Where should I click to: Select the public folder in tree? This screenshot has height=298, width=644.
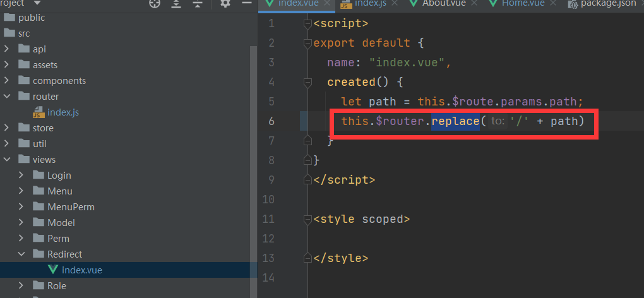click(31, 18)
